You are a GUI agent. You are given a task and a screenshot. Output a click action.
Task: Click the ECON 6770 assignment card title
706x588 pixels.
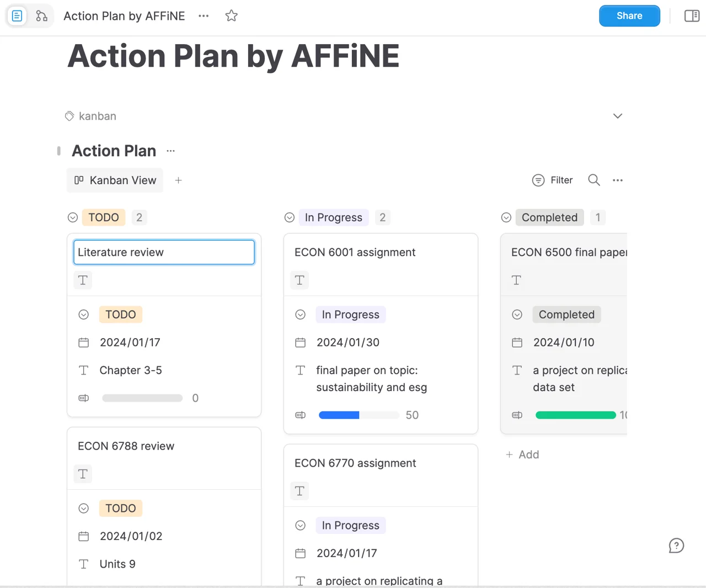(x=355, y=463)
